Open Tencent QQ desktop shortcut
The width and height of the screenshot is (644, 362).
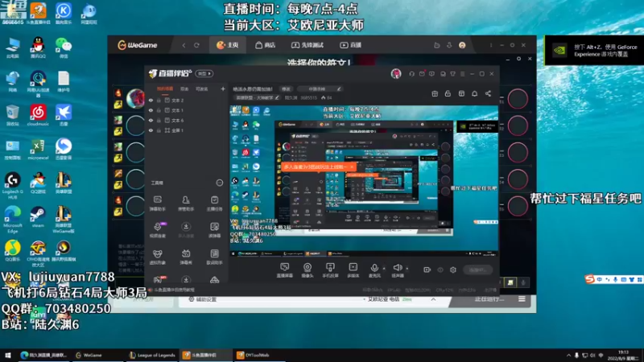tap(38, 47)
